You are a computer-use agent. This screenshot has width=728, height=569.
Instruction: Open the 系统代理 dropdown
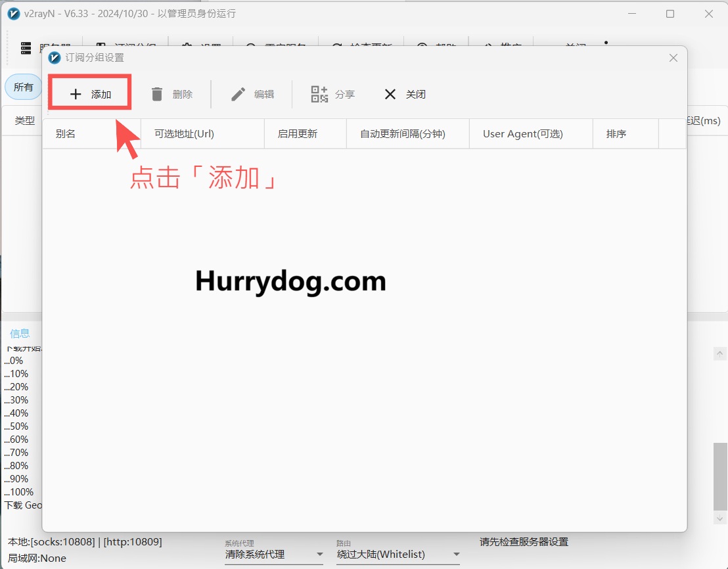pyautogui.click(x=320, y=555)
